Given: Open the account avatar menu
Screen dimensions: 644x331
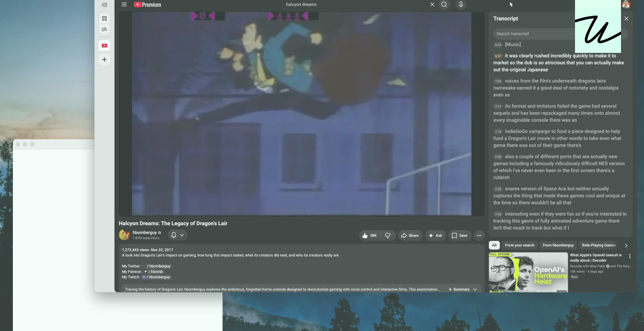Looking at the screenshot, I should tap(626, 4).
